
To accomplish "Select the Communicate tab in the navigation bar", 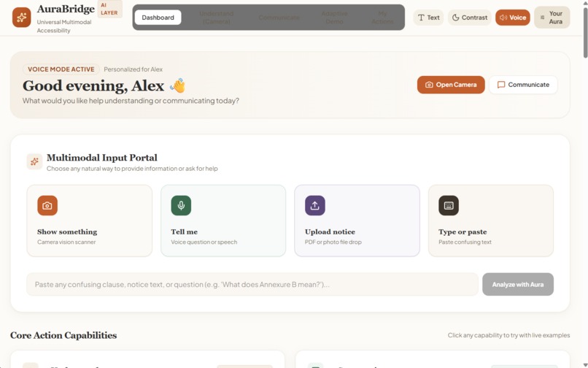I will 279,18.
